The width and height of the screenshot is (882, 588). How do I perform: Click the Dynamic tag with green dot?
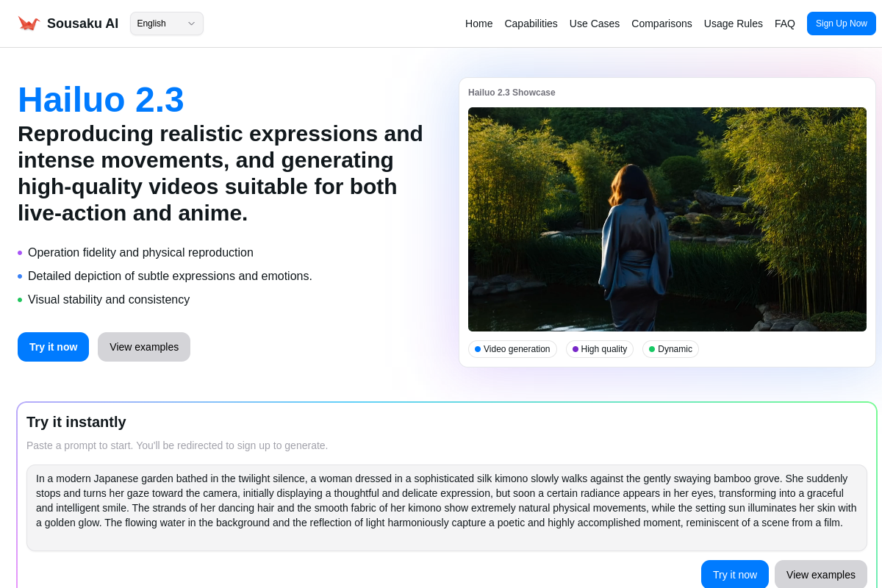[670, 349]
